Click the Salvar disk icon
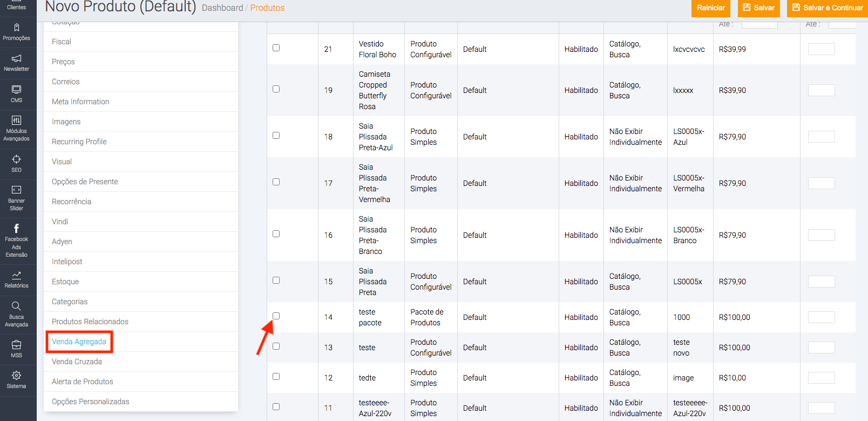 747,8
